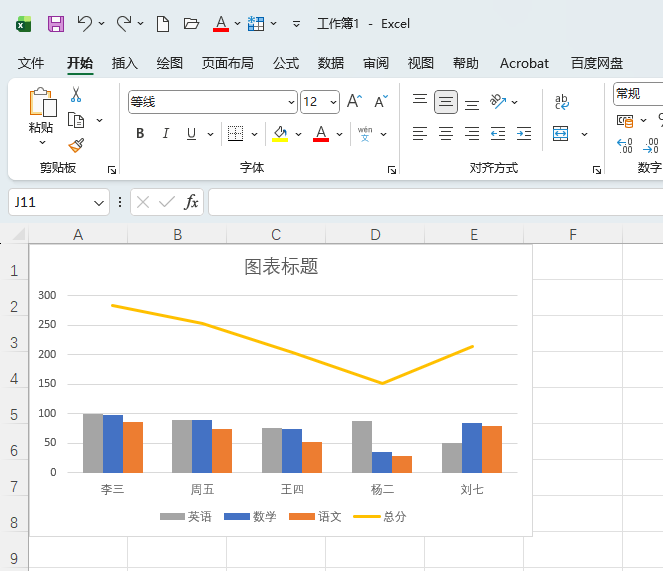
Task: Toggle underline formatting
Action: click(x=192, y=134)
